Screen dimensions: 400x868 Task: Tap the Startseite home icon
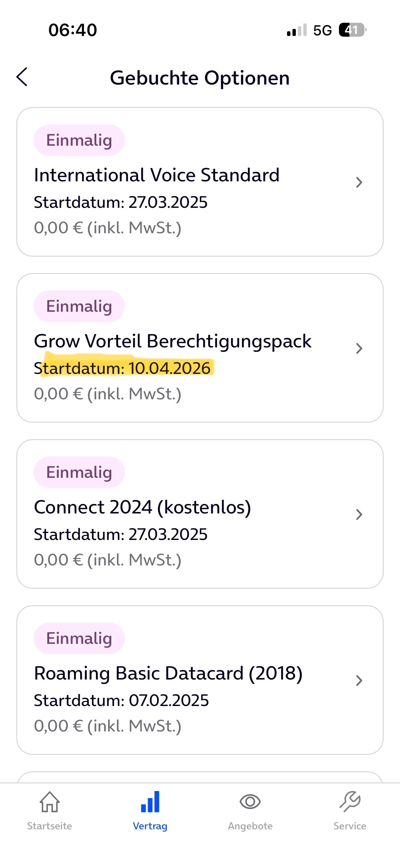click(x=50, y=802)
